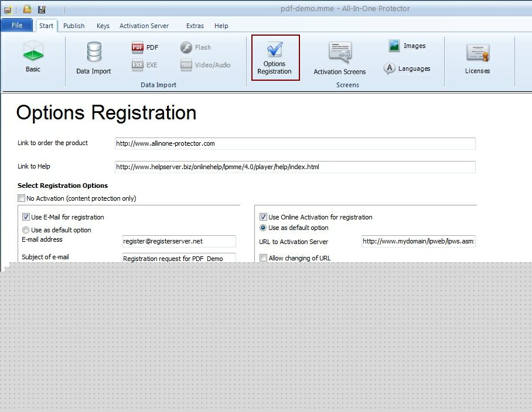Image resolution: width=532 pixels, height=412 pixels.
Task: Open the Data Import database icon
Action: (94, 53)
